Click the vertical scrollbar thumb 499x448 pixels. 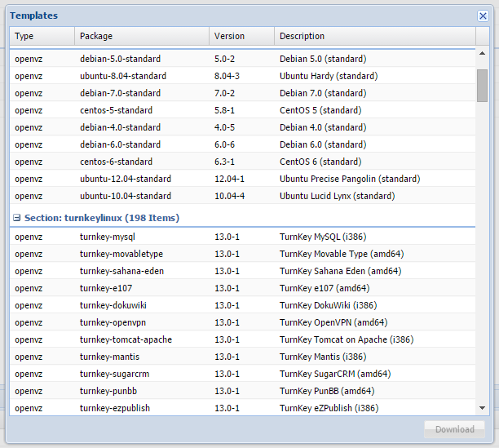click(x=482, y=86)
